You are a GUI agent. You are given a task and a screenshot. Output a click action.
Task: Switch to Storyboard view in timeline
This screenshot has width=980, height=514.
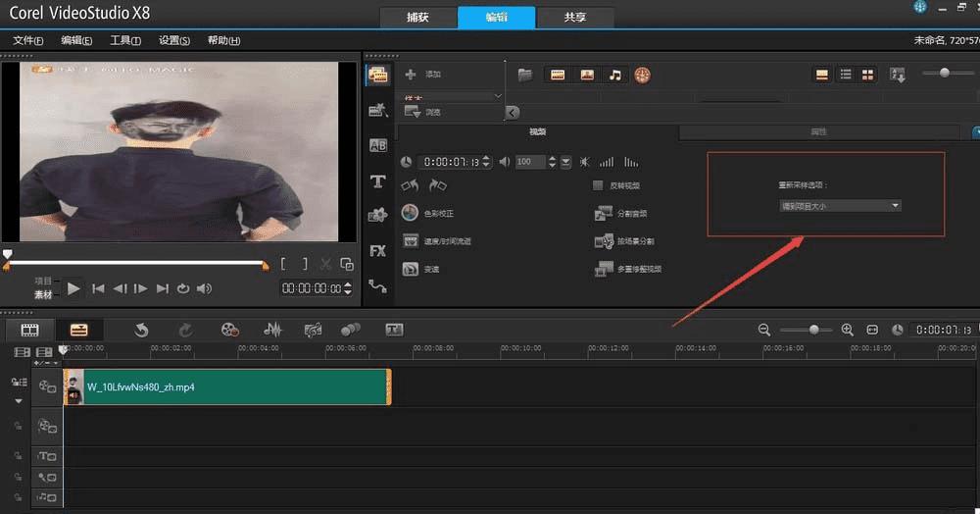tap(30, 331)
